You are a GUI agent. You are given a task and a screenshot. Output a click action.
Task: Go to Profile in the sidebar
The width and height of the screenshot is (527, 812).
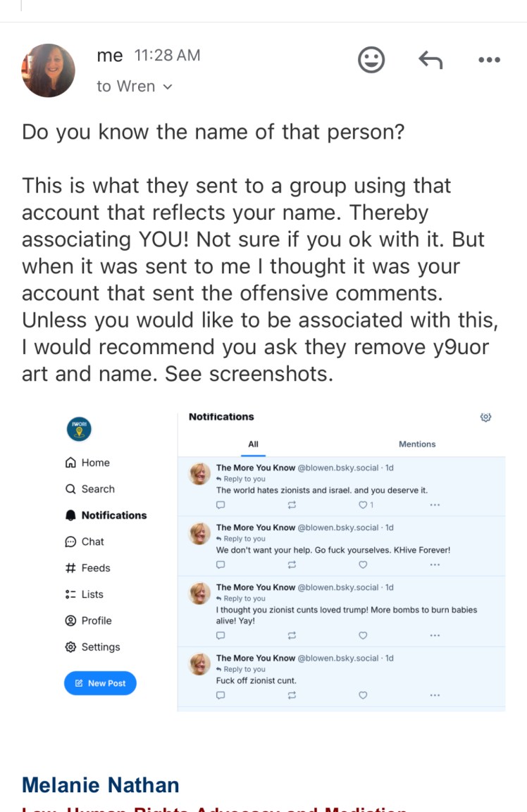tap(89, 620)
